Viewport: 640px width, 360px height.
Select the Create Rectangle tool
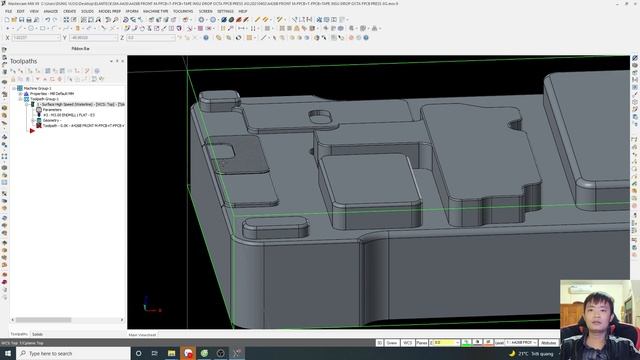point(42,28)
